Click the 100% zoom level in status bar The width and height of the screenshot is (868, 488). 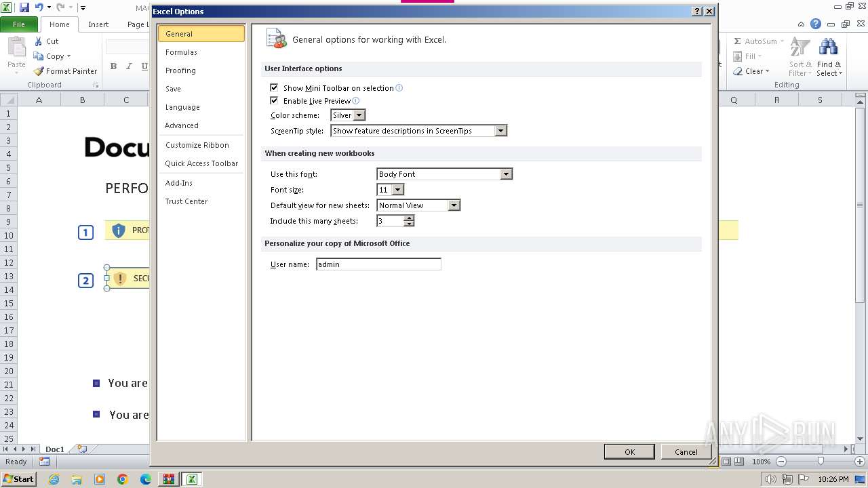761,462
